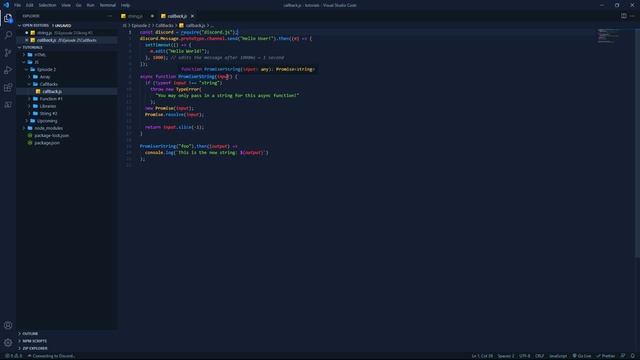Click Prettier status bar item
The image size is (640, 360).
[x=606, y=356]
